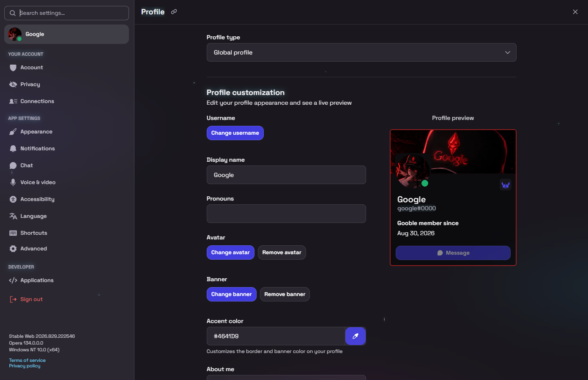Select the Google profile entry in sidebar

click(67, 34)
